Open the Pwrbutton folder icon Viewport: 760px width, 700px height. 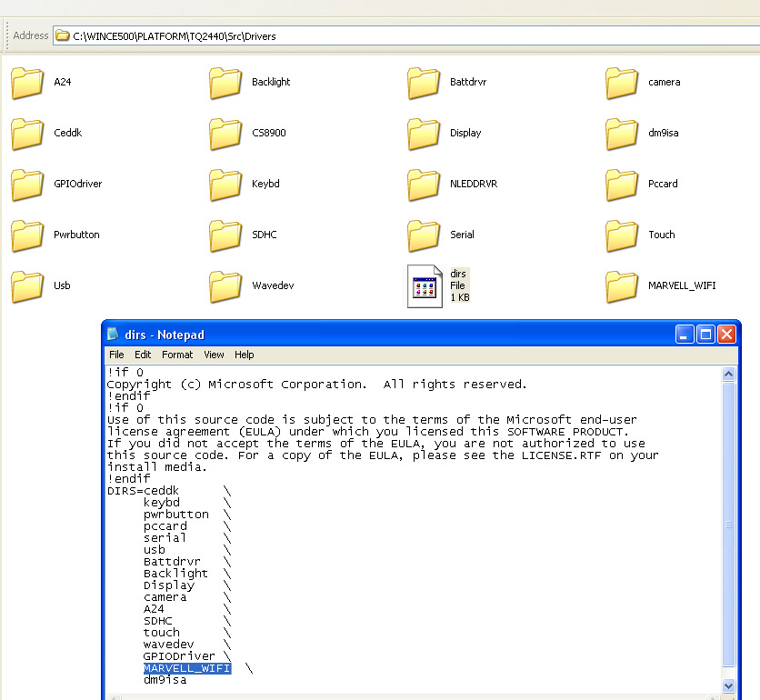tap(27, 235)
